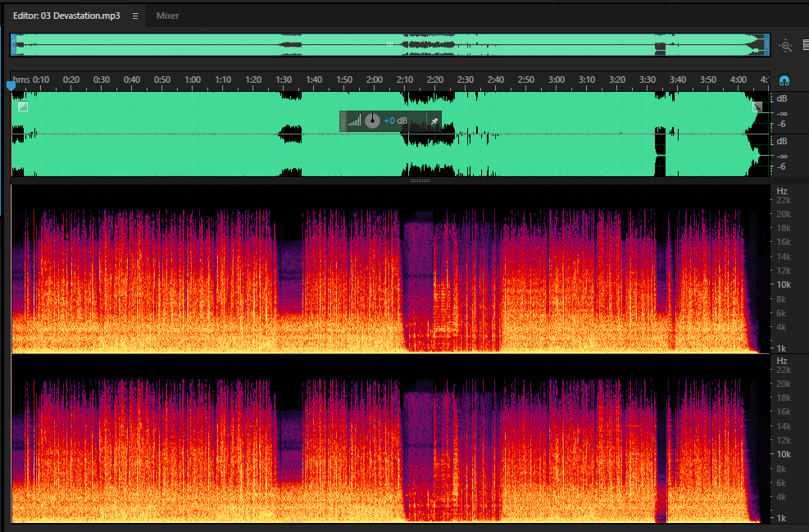Click the HUD volume knob
Image resolution: width=809 pixels, height=532 pixels.
pos(372,120)
